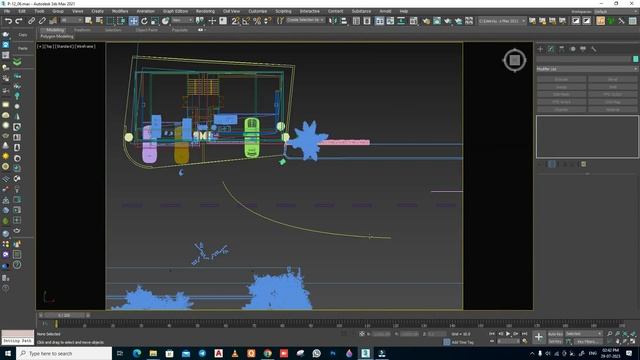Click the Maximize Viewport Toggle icon

[633, 341]
